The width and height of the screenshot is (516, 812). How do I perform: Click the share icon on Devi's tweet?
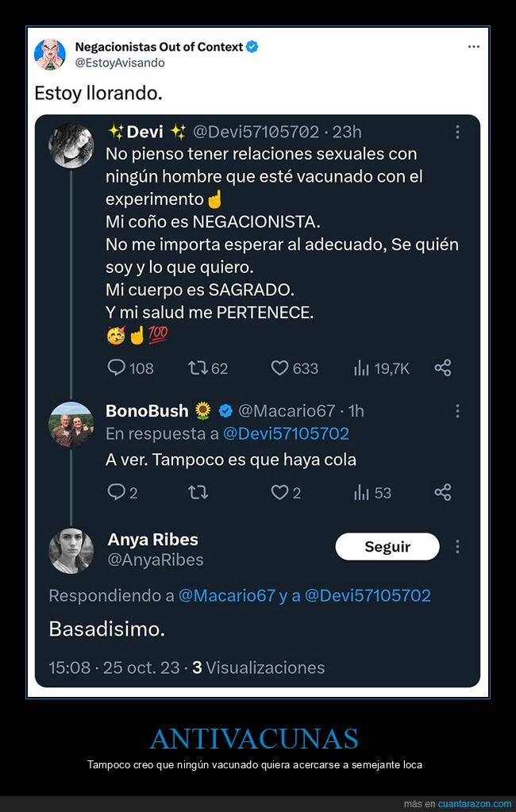(442, 368)
